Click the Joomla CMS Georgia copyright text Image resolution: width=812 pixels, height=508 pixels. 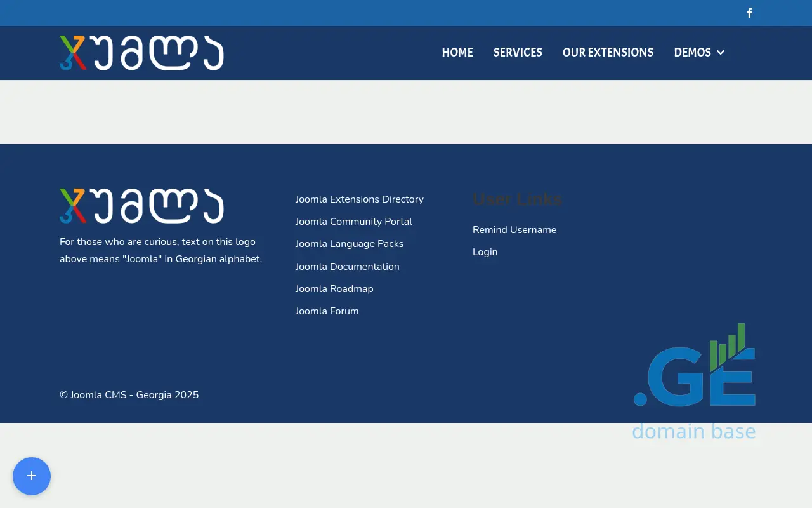[129, 395]
